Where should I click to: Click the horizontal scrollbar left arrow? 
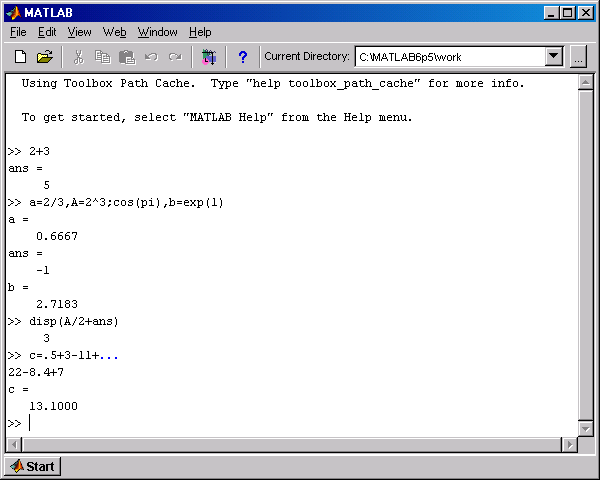15,445
